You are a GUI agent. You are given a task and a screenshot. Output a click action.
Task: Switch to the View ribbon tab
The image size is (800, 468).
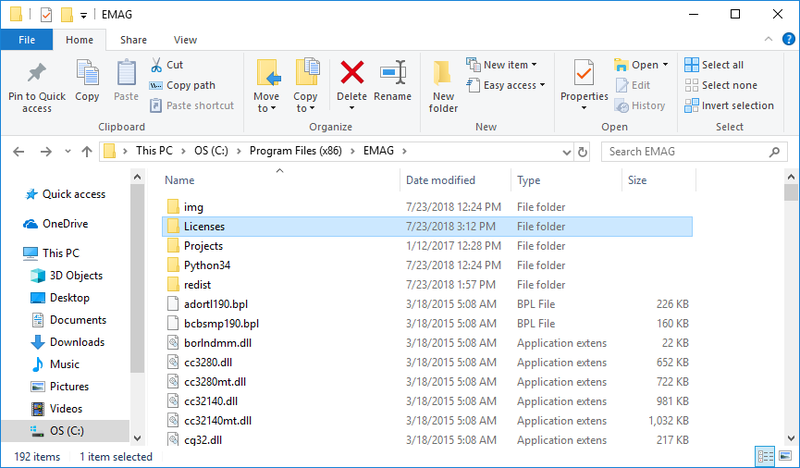(x=185, y=40)
